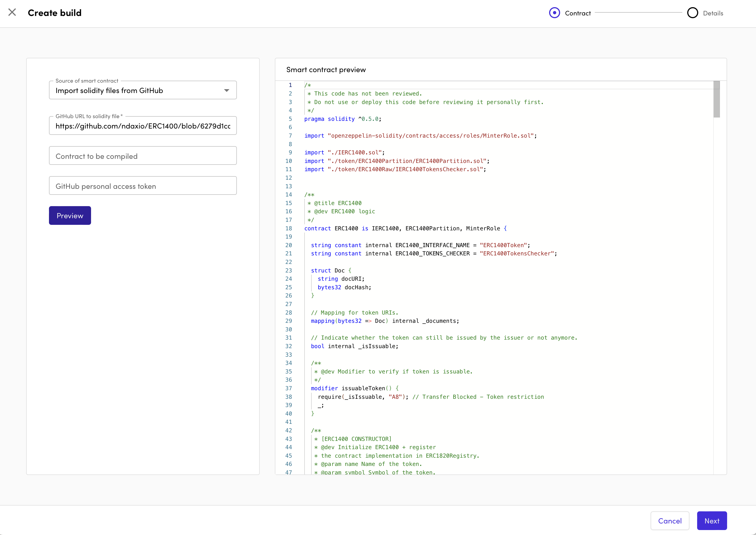Image resolution: width=756 pixels, height=535 pixels.
Task: Click the '// Mapping for token URIs.' comment
Action: tap(355, 313)
